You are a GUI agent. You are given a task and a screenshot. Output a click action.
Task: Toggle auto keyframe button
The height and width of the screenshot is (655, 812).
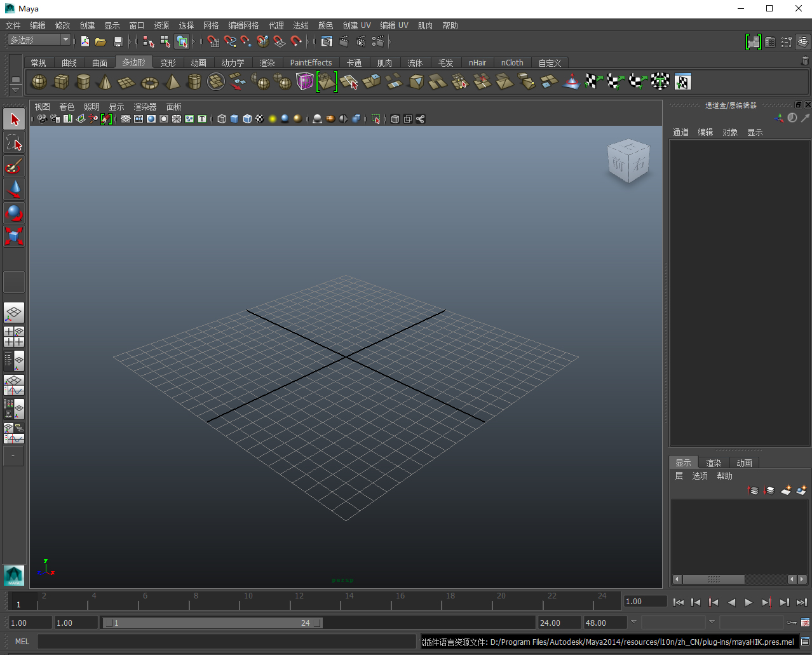click(x=792, y=623)
